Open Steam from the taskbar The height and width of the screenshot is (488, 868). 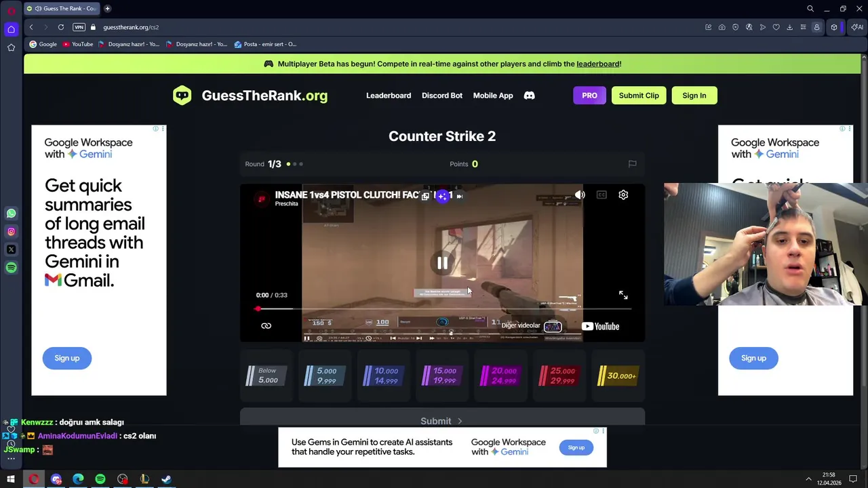point(166,479)
